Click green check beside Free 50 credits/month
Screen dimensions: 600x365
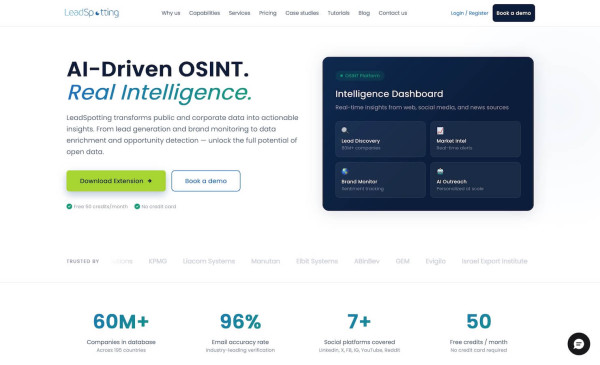point(69,206)
